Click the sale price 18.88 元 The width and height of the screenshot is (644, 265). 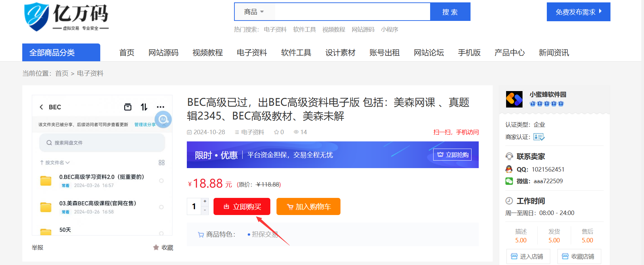[x=210, y=184]
